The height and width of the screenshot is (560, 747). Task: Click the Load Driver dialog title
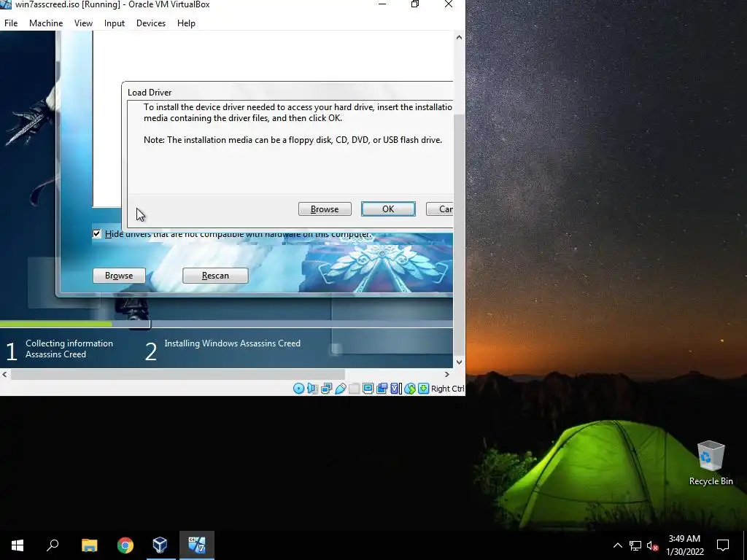coord(150,93)
